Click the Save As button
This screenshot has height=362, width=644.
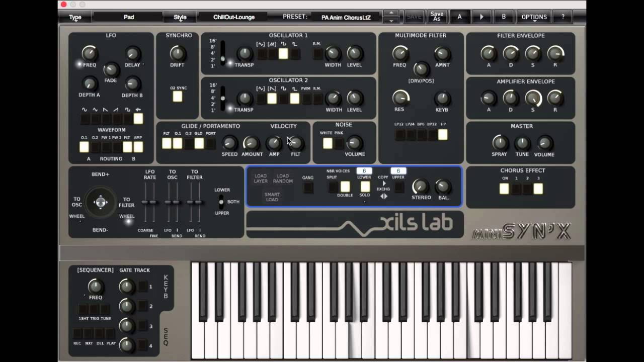tap(437, 17)
